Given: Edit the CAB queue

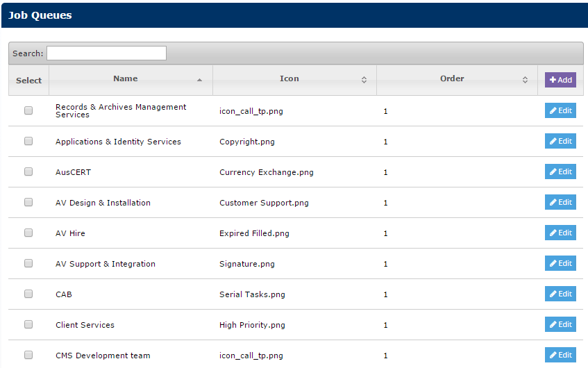Looking at the screenshot, I should (x=560, y=294).
